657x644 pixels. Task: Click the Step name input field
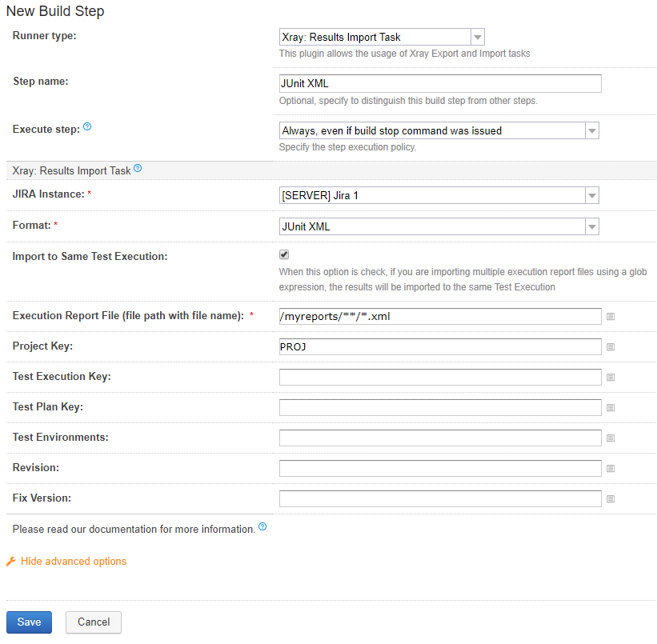pos(440,83)
